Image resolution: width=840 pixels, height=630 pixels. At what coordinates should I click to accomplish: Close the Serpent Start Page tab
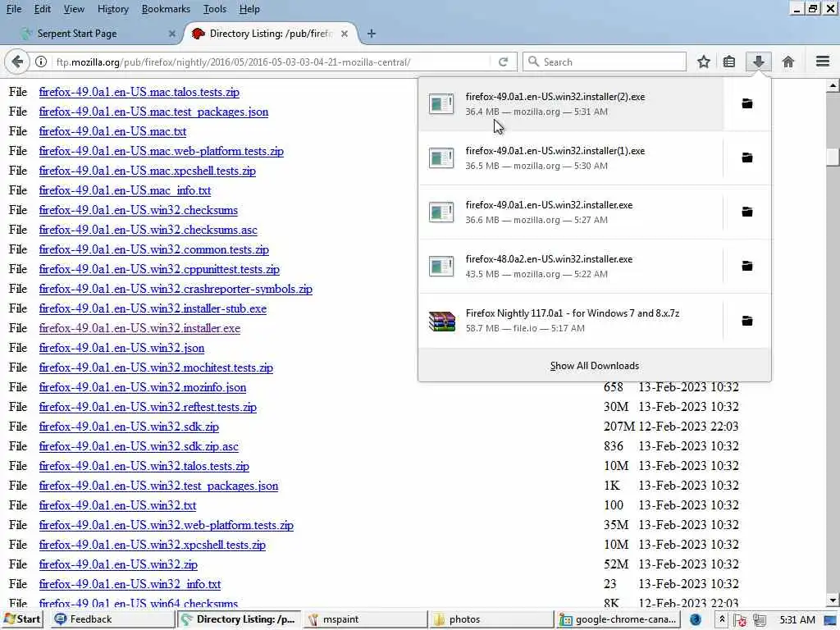tap(172, 33)
